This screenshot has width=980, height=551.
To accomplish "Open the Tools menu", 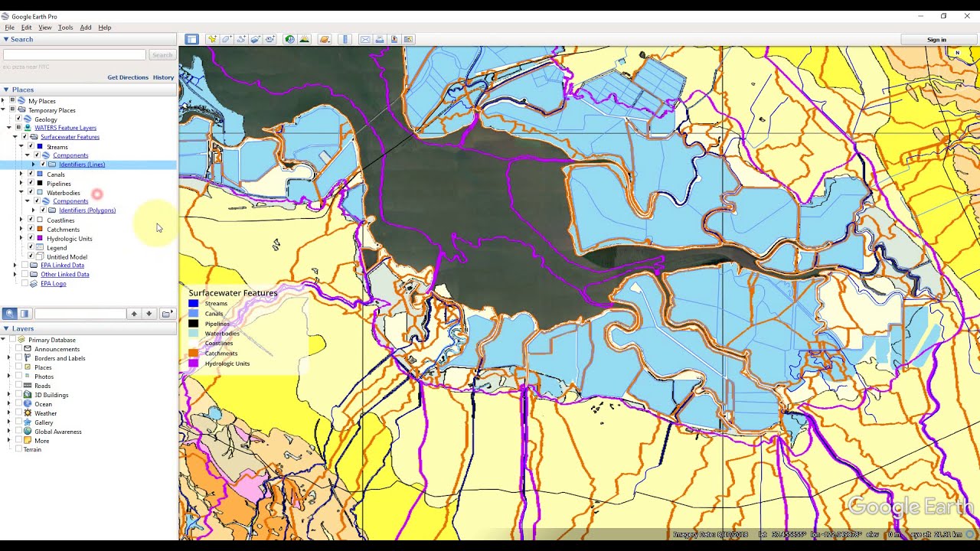I will click(x=65, y=28).
